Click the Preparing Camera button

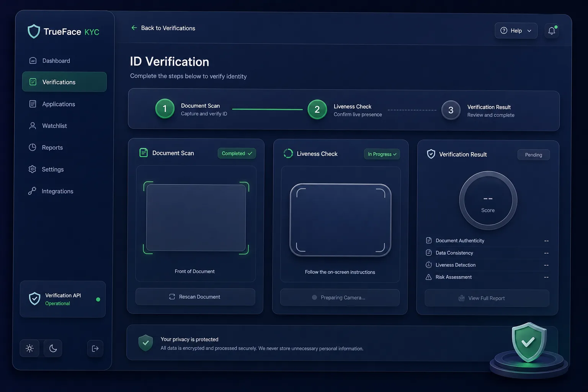340,297
